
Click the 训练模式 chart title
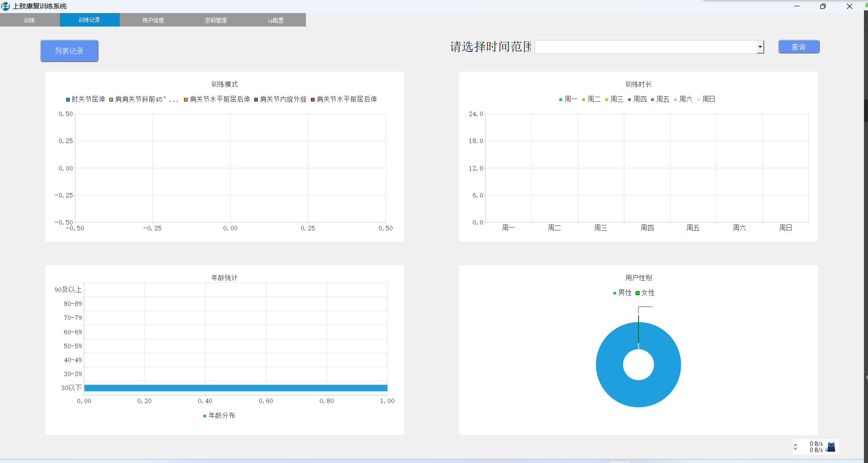click(x=225, y=85)
